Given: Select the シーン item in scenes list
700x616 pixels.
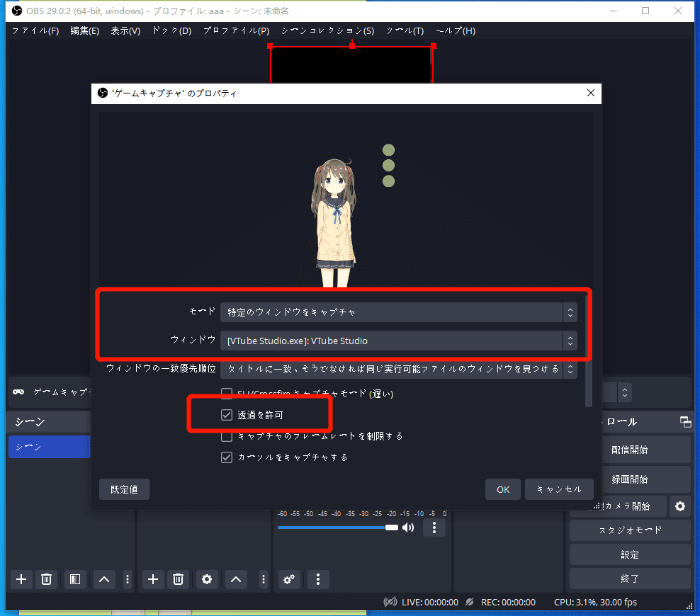Looking at the screenshot, I should click(x=50, y=447).
